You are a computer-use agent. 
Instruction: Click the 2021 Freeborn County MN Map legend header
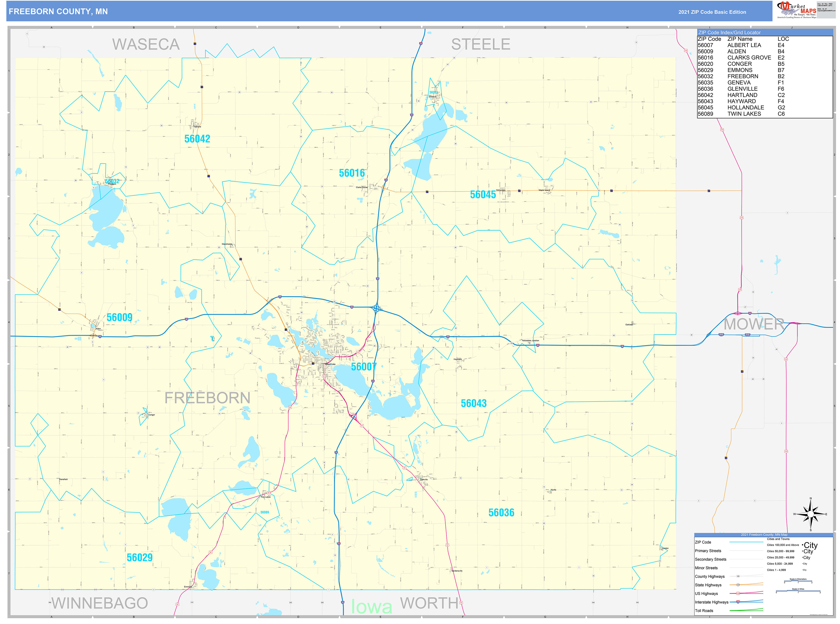(764, 534)
